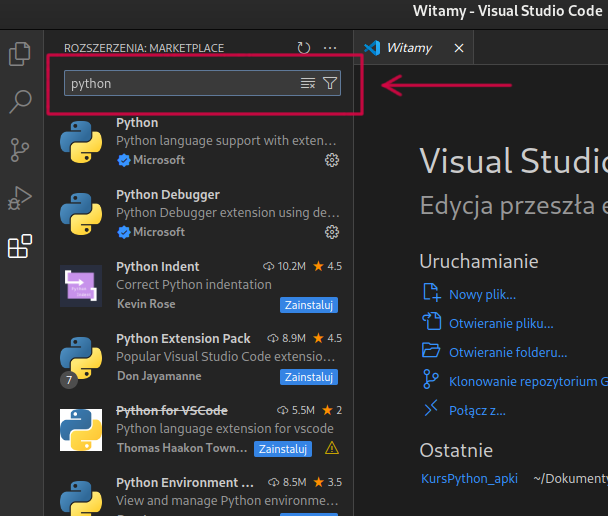Click the Otwieranie pliku... link

501,323
